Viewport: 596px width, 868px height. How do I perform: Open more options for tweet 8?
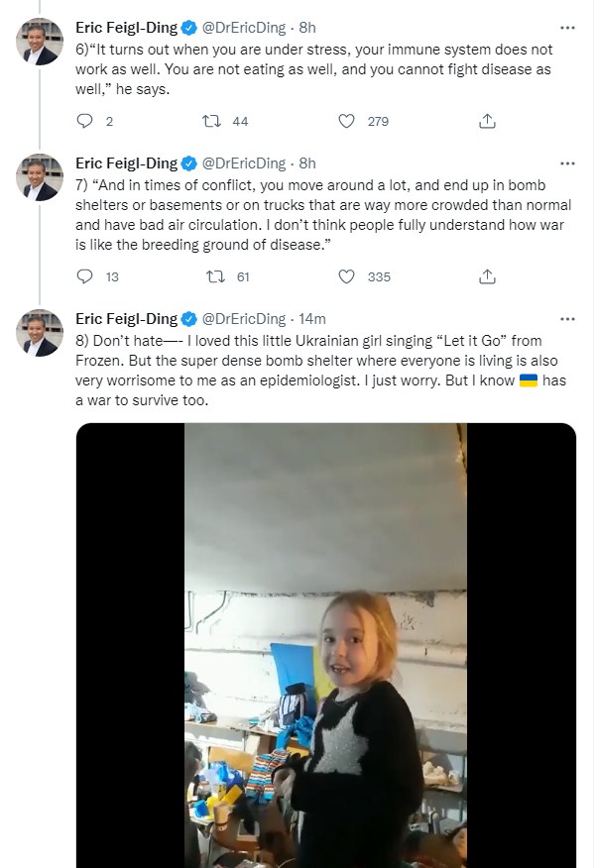coord(567,318)
